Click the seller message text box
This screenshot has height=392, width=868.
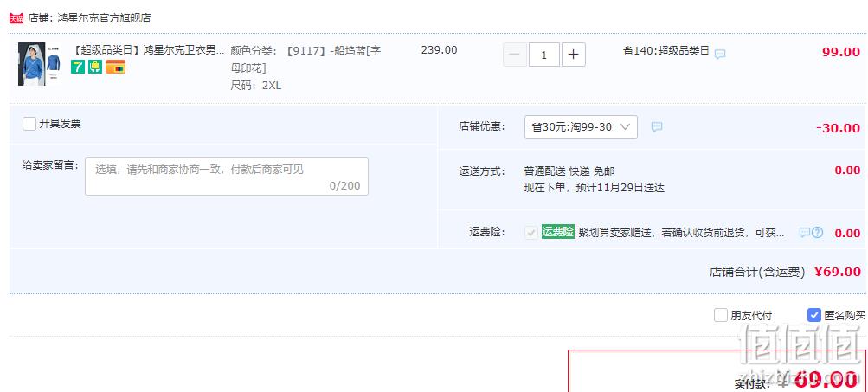click(x=227, y=177)
